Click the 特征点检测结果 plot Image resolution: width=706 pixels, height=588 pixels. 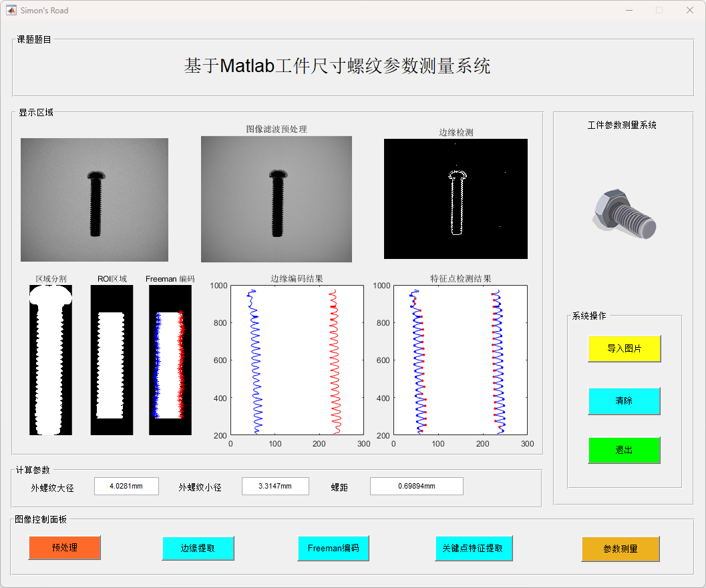click(x=460, y=360)
